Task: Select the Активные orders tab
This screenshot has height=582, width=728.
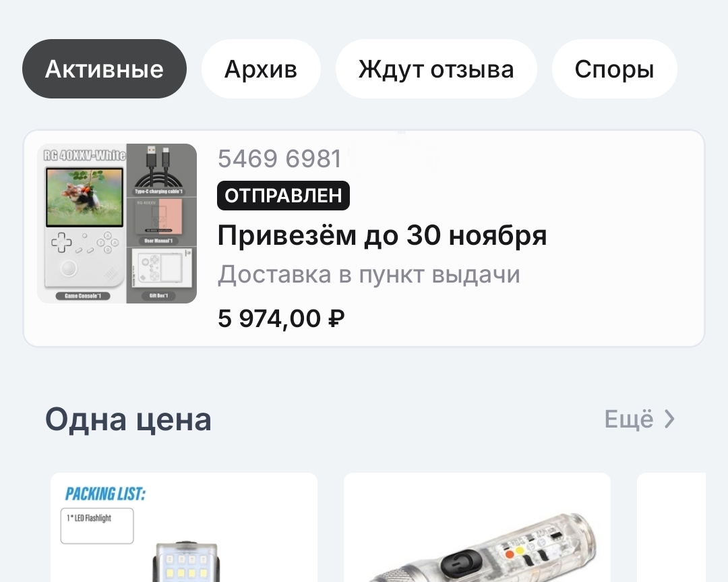Action: click(104, 69)
